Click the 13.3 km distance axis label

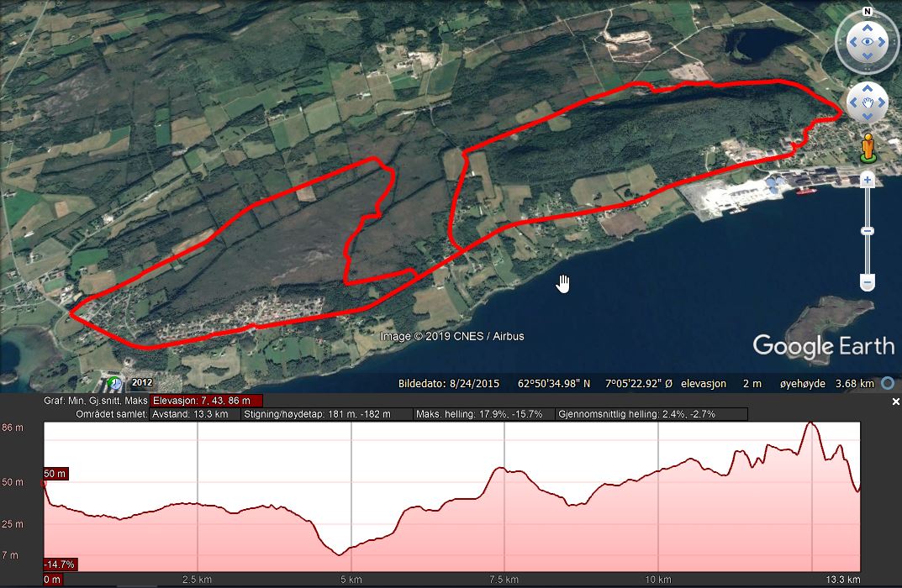coord(843,580)
